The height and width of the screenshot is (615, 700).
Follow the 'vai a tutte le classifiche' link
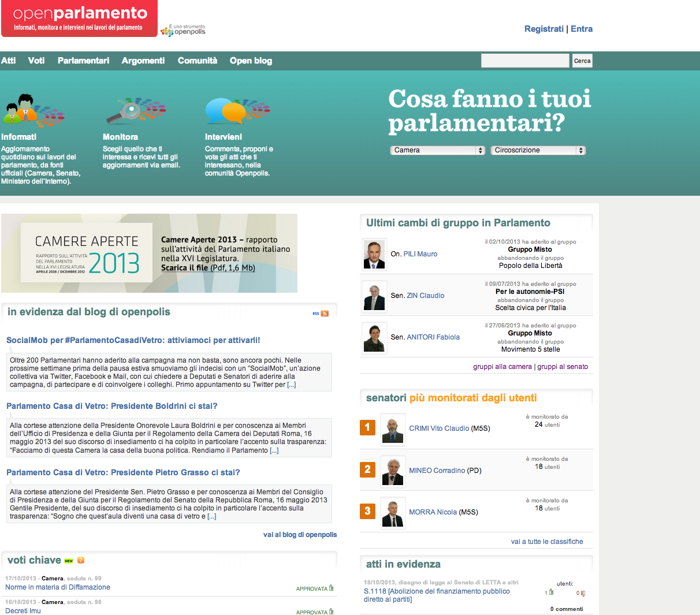coord(547,542)
